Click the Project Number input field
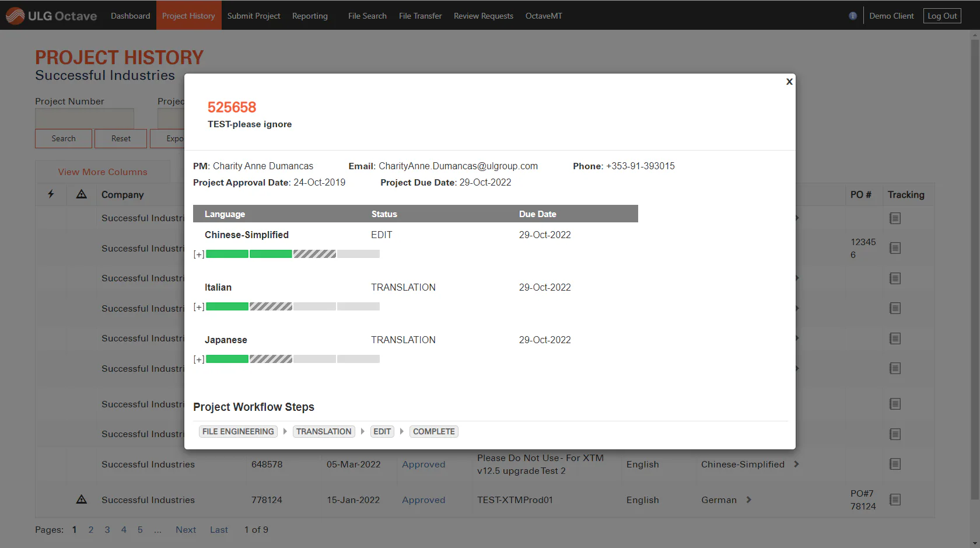The width and height of the screenshot is (980, 548). point(85,118)
